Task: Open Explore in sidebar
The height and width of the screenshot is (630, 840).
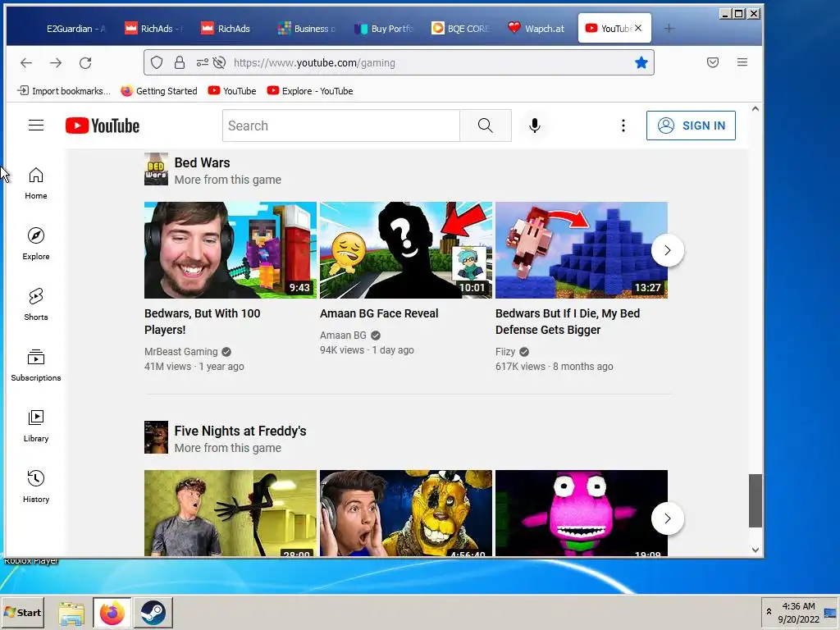Action: [36, 244]
